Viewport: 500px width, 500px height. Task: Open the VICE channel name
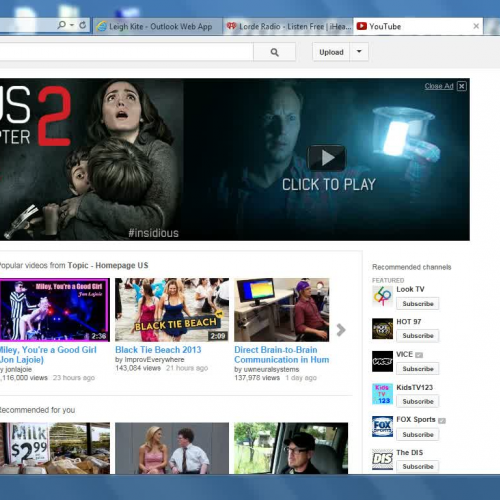(x=404, y=354)
